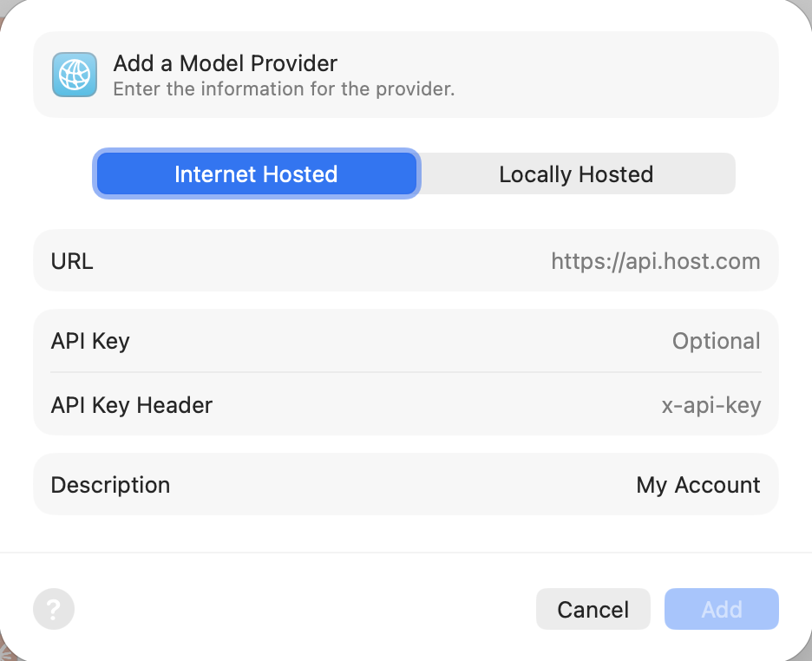Edit the My Account description field

click(697, 485)
